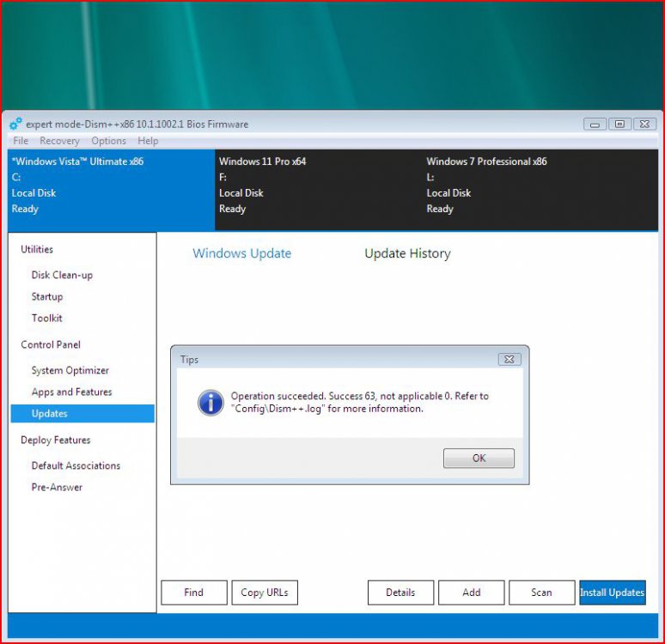
Task: Open the Help menu
Action: (x=148, y=141)
